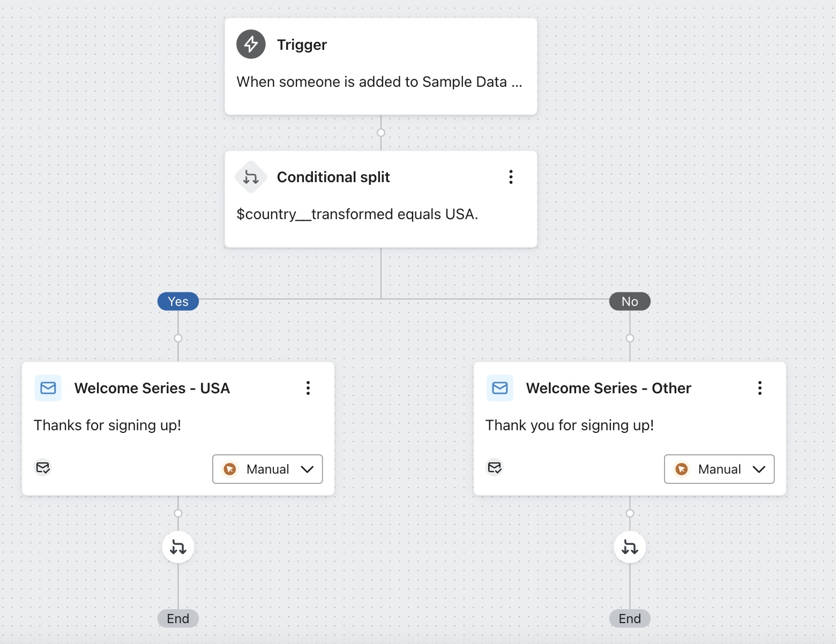Click the Welcome Series - Other envelope icon
This screenshot has width=836, height=644.
point(500,388)
